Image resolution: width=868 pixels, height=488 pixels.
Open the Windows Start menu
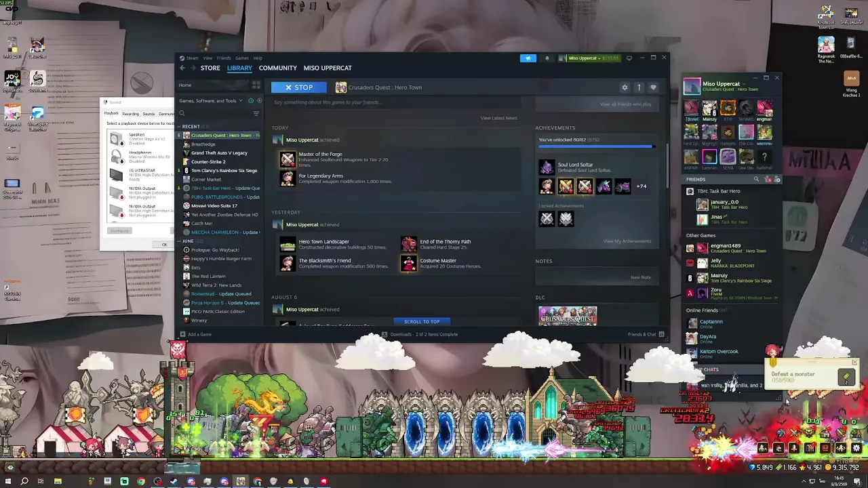(9, 481)
